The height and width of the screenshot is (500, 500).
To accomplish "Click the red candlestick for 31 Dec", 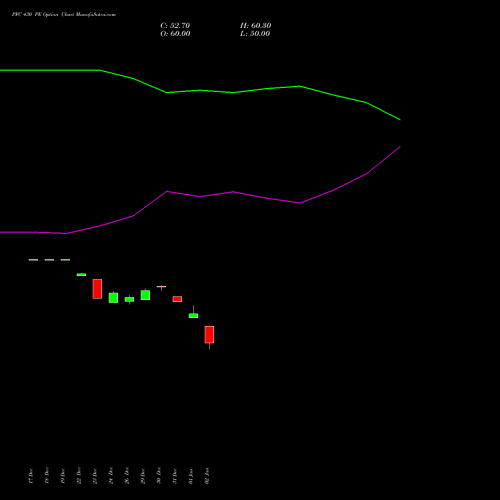I will (177, 299).
